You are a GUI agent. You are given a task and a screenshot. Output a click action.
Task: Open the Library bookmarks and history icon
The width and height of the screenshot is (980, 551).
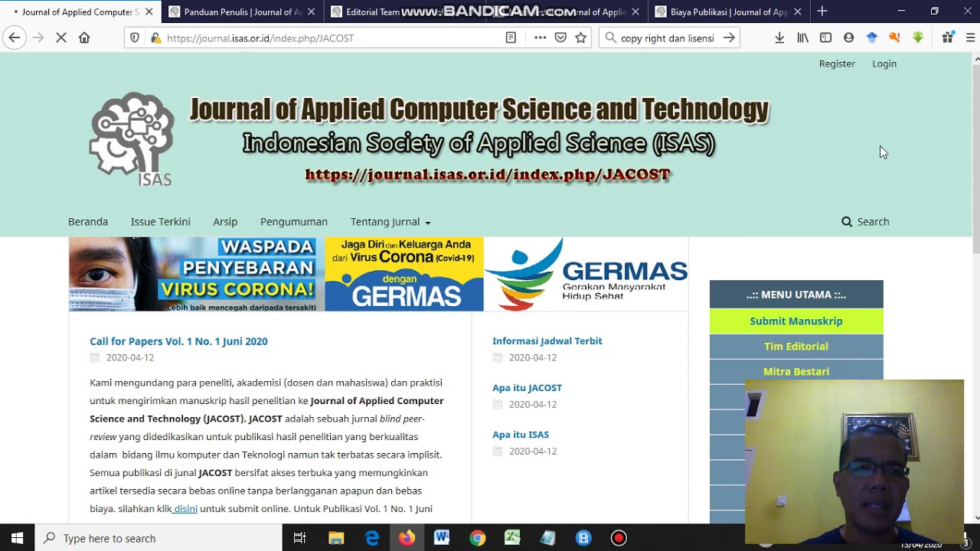(802, 37)
